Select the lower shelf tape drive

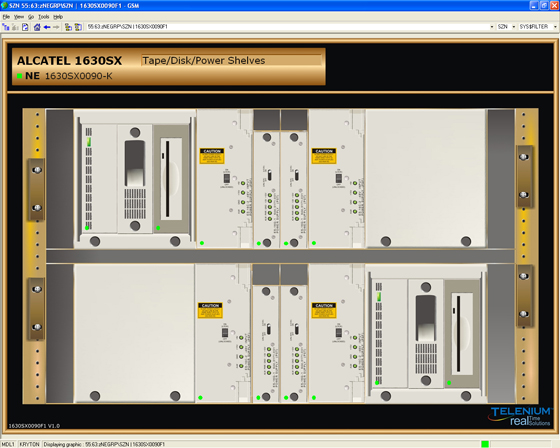click(426, 333)
